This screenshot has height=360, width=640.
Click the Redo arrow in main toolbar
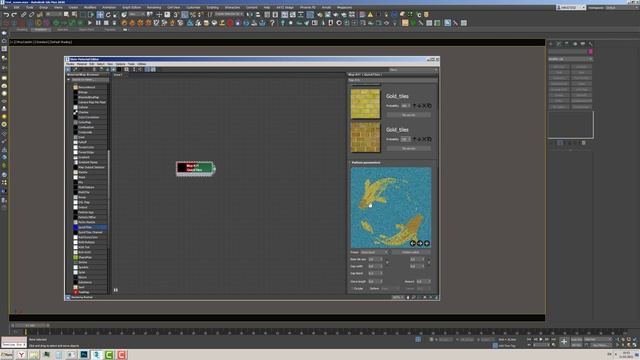tap(14, 15)
